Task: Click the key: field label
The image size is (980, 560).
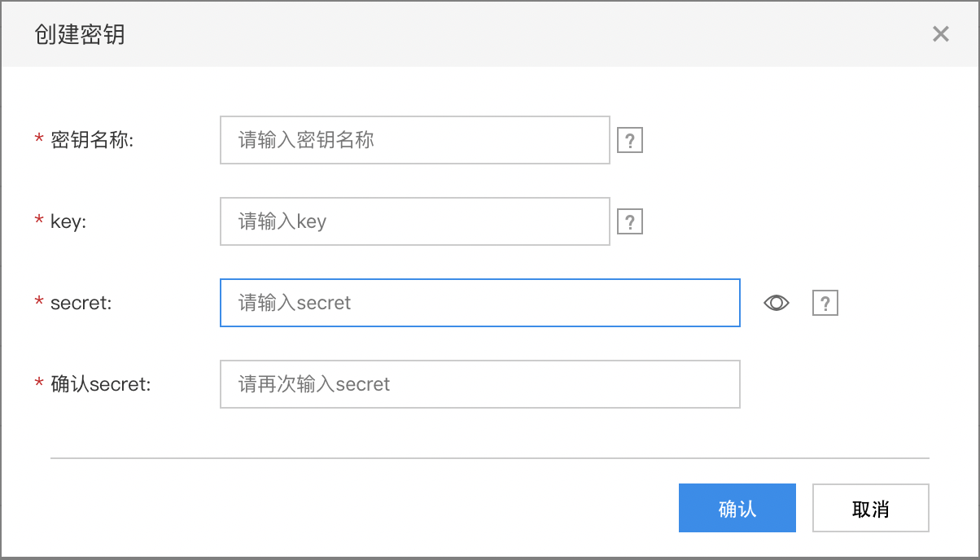Action: [68, 221]
